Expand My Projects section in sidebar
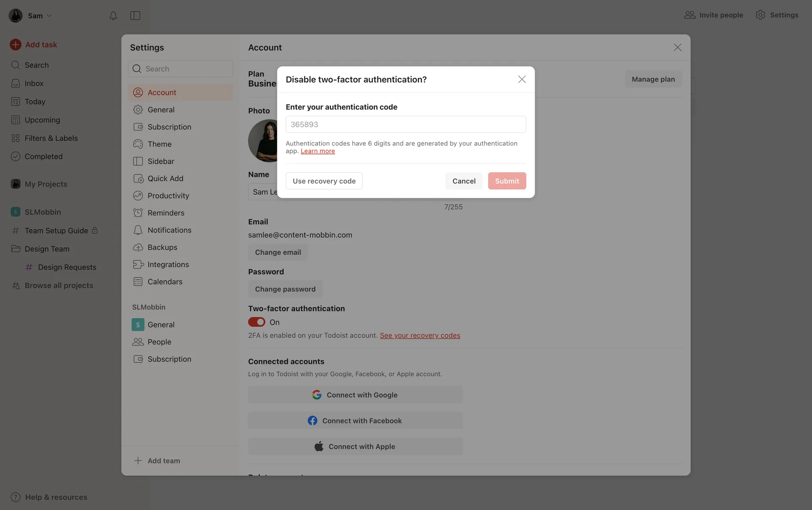The image size is (812, 510). coord(46,184)
